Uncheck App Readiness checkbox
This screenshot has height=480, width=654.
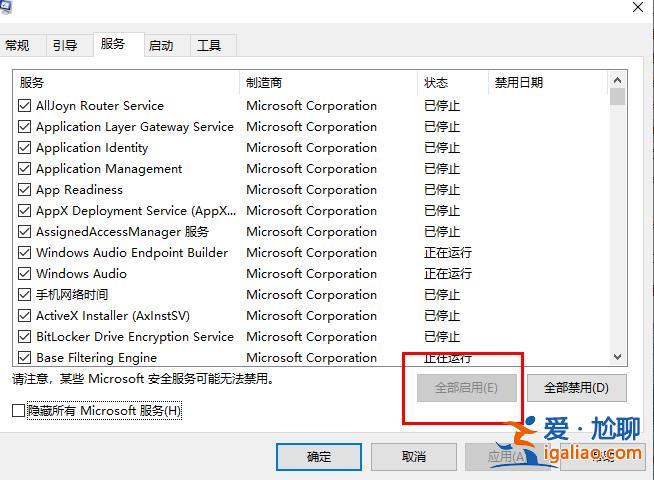(25, 190)
